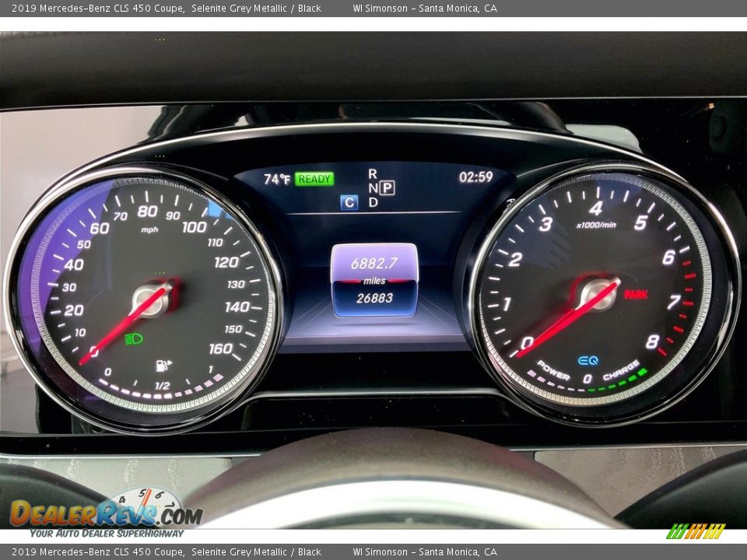
Task: Click the top caption 2019 Mercedes-Benz CLS 450 Coupe
Action: (x=98, y=8)
